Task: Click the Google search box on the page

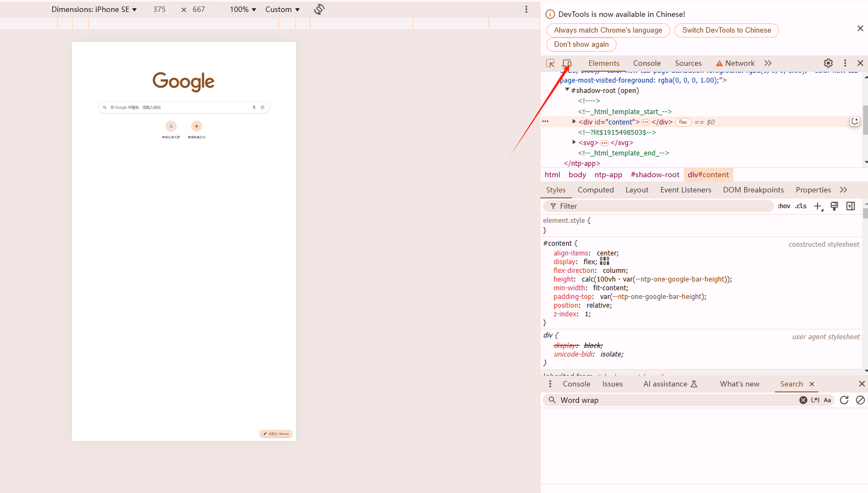Action: 184,108
